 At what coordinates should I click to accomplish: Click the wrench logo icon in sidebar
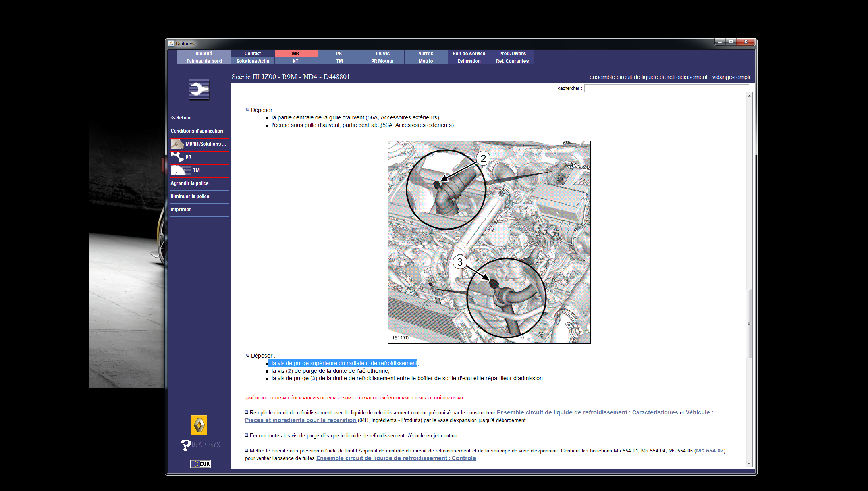199,90
